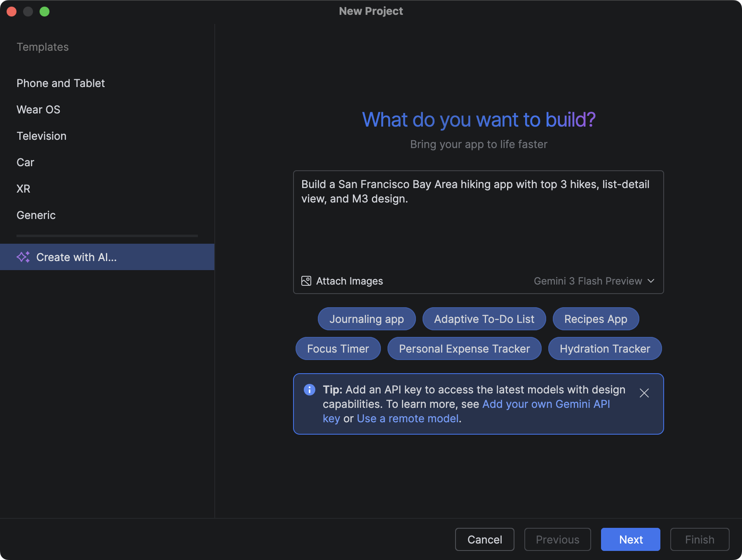Choose the Television template category
The image size is (742, 560).
41,136
